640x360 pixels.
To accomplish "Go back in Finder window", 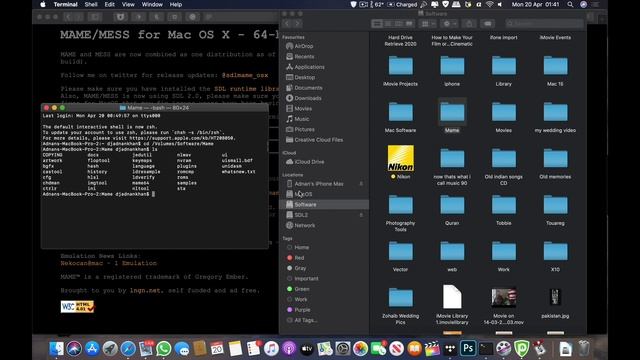I will (x=287, y=24).
